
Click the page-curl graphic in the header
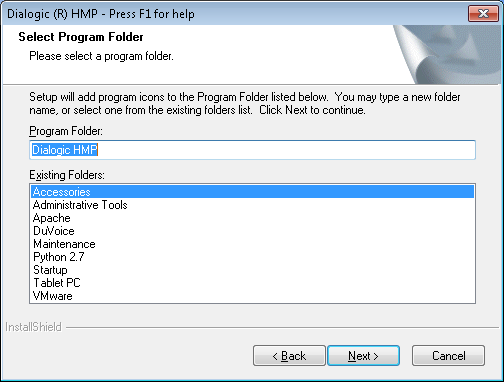(x=448, y=54)
